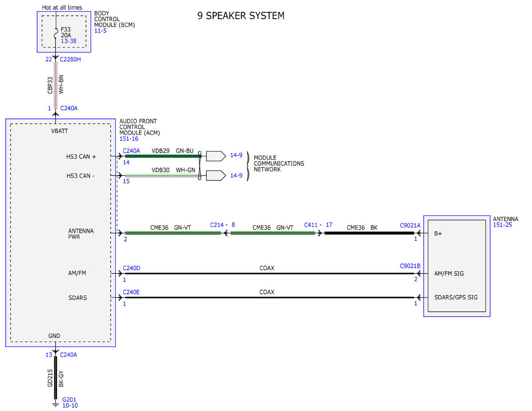Open the 11-5 reference under Body Control Module
The image size is (532, 411).
tap(100, 31)
